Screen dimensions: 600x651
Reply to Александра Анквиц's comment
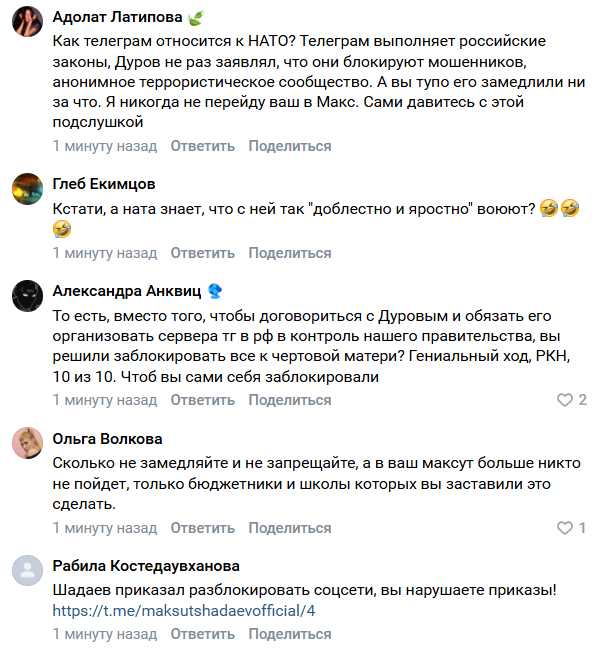tap(203, 400)
